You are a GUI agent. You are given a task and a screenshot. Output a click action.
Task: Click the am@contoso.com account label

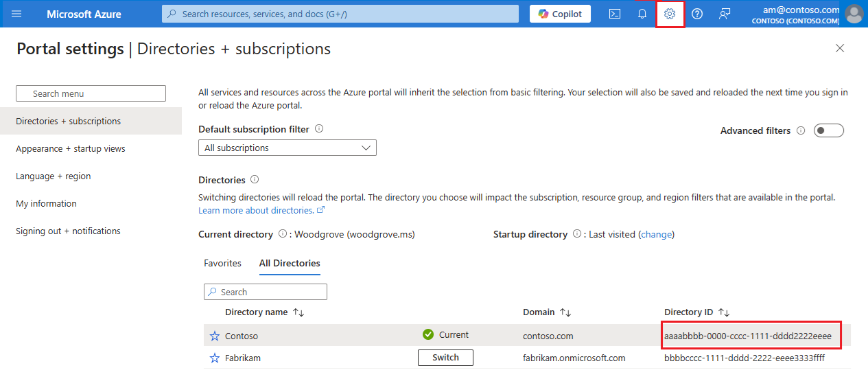point(801,10)
